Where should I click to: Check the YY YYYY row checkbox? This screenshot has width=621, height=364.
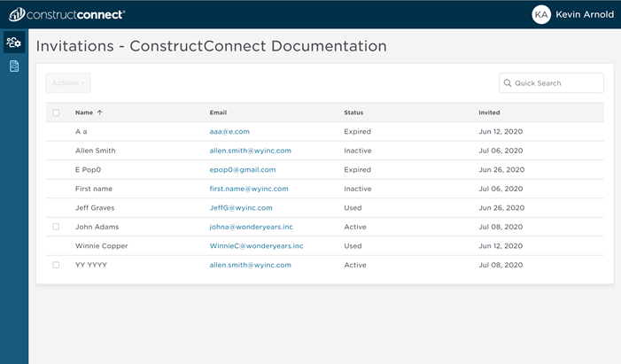point(56,265)
